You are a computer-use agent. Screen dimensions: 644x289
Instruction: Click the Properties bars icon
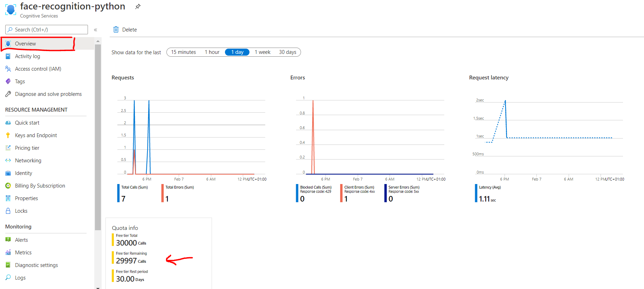pyautogui.click(x=8, y=198)
